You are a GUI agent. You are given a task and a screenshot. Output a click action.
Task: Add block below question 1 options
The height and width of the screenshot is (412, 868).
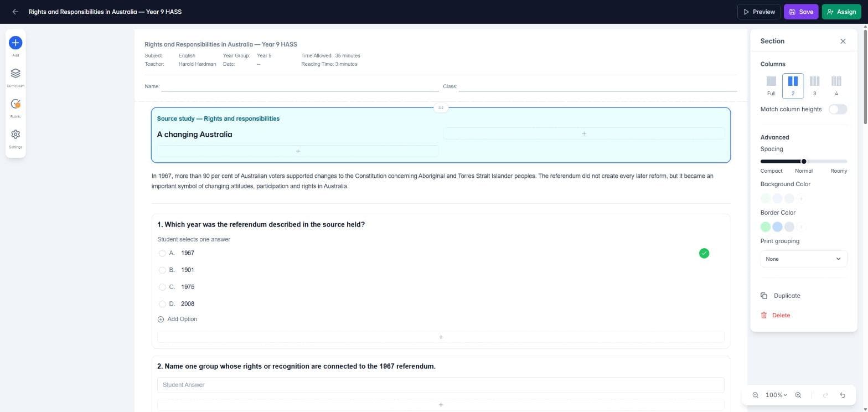(441, 337)
